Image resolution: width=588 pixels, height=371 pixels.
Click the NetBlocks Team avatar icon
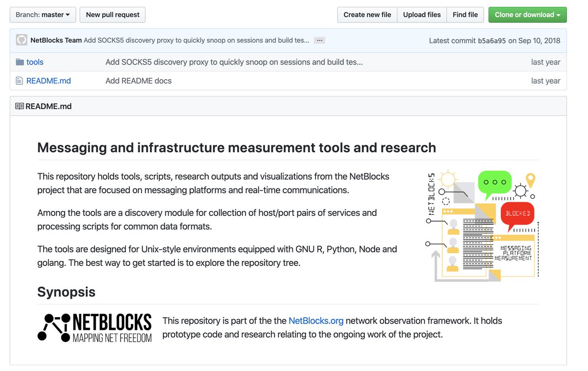coord(22,40)
